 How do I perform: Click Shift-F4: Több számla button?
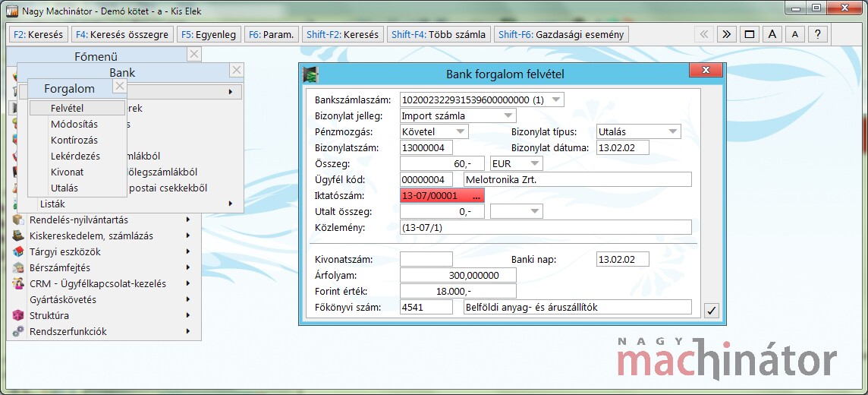tap(439, 34)
